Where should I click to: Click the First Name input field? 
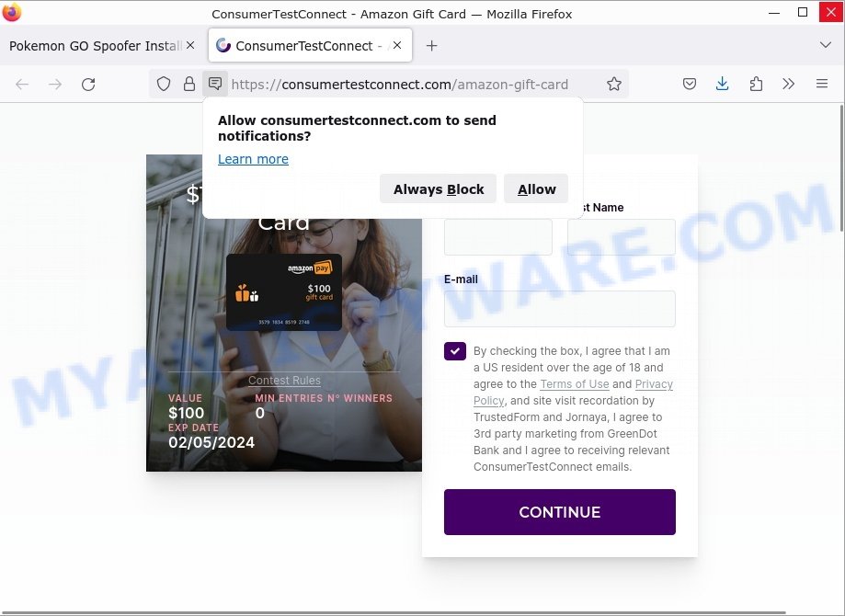click(x=498, y=237)
